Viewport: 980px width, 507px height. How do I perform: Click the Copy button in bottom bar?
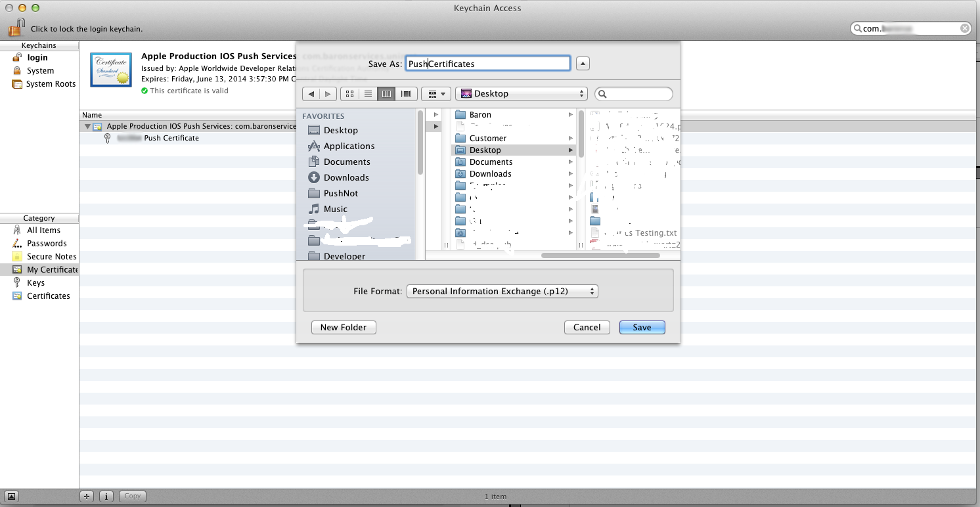pos(133,496)
